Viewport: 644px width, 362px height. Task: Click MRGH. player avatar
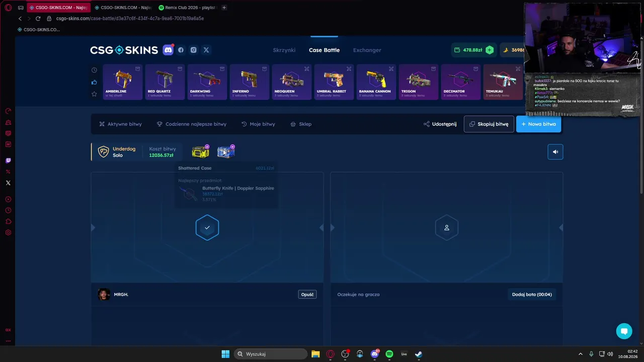(104, 295)
